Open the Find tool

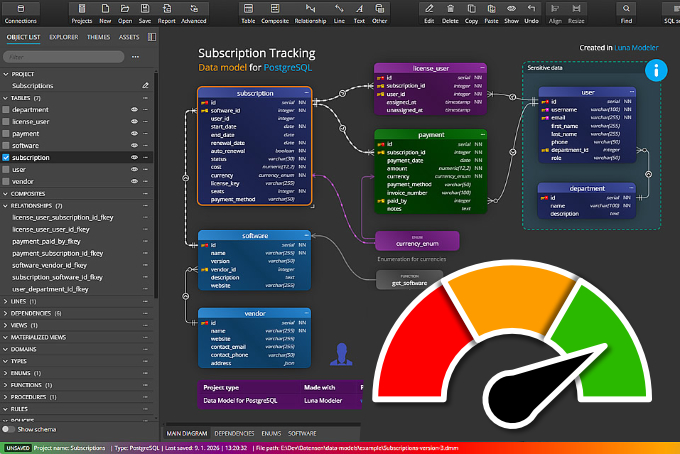(x=626, y=13)
